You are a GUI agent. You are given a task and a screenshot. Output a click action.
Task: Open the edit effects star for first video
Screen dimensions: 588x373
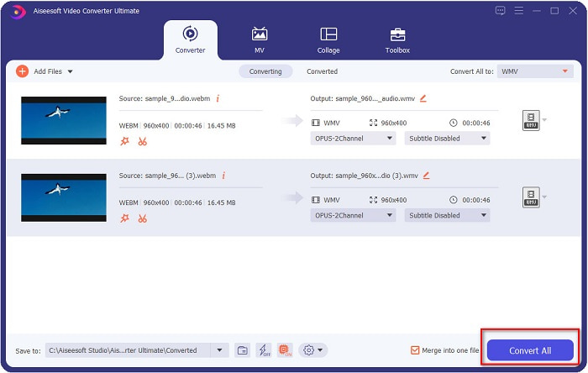click(125, 141)
